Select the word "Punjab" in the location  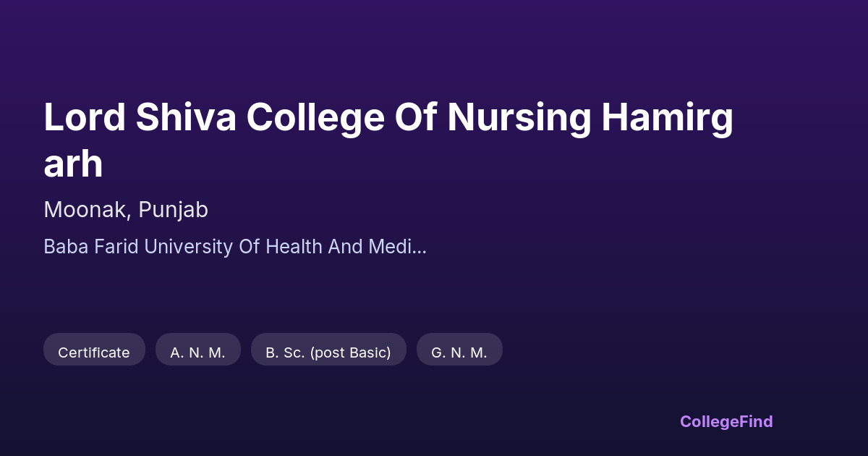173,210
